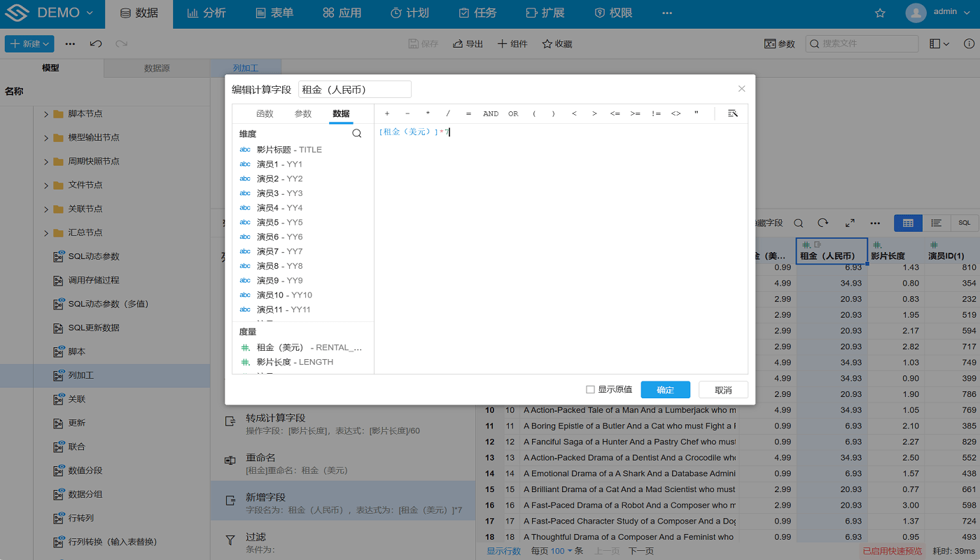Click the field name input 租金（人民币）
Viewport: 980px width, 560px height.
(x=354, y=90)
